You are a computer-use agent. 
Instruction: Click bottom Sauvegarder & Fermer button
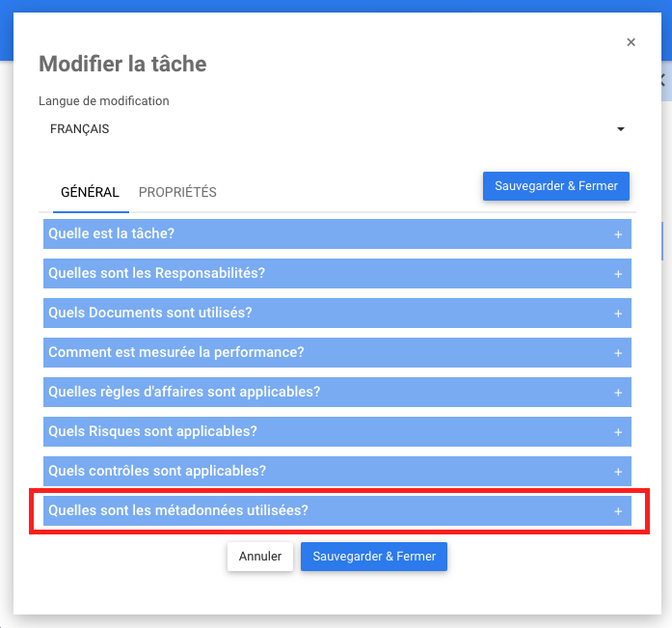coord(374,557)
